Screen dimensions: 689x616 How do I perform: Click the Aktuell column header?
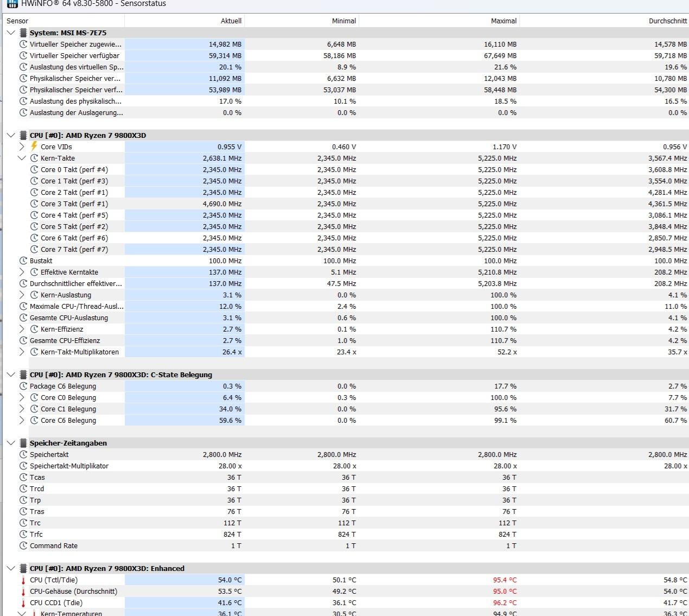[184, 21]
